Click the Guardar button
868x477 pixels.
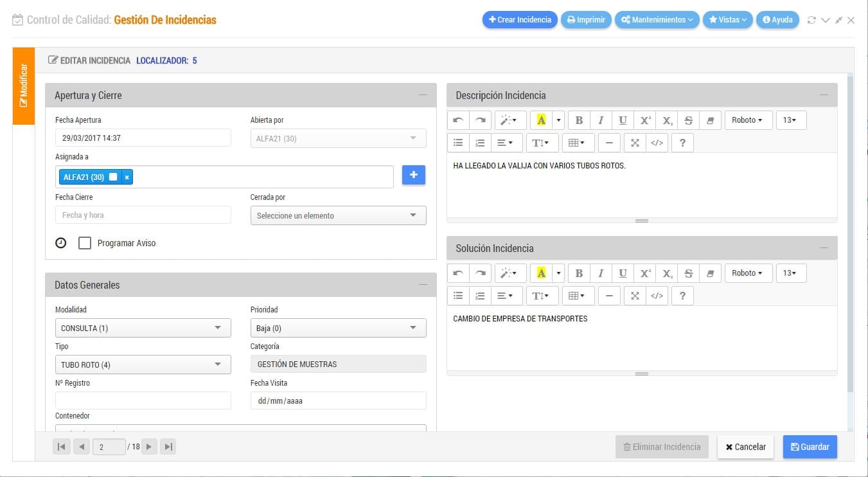[x=810, y=447]
